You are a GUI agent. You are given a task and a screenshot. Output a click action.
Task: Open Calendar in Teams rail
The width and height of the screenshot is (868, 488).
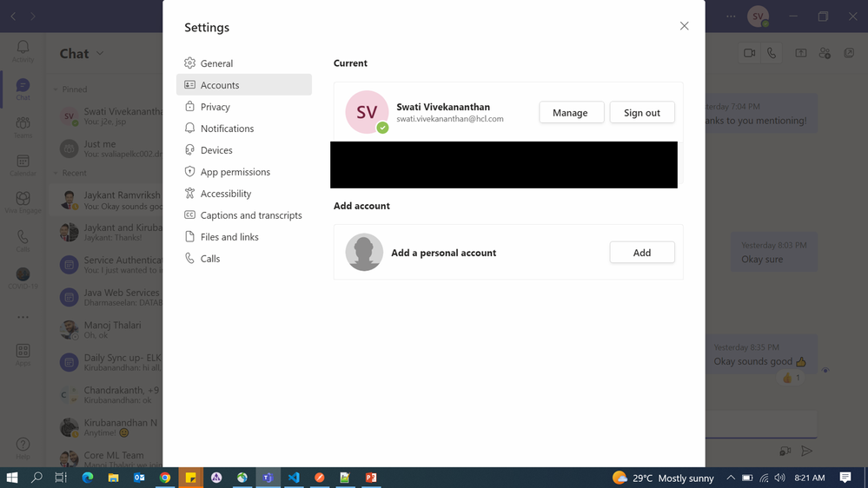pyautogui.click(x=23, y=165)
